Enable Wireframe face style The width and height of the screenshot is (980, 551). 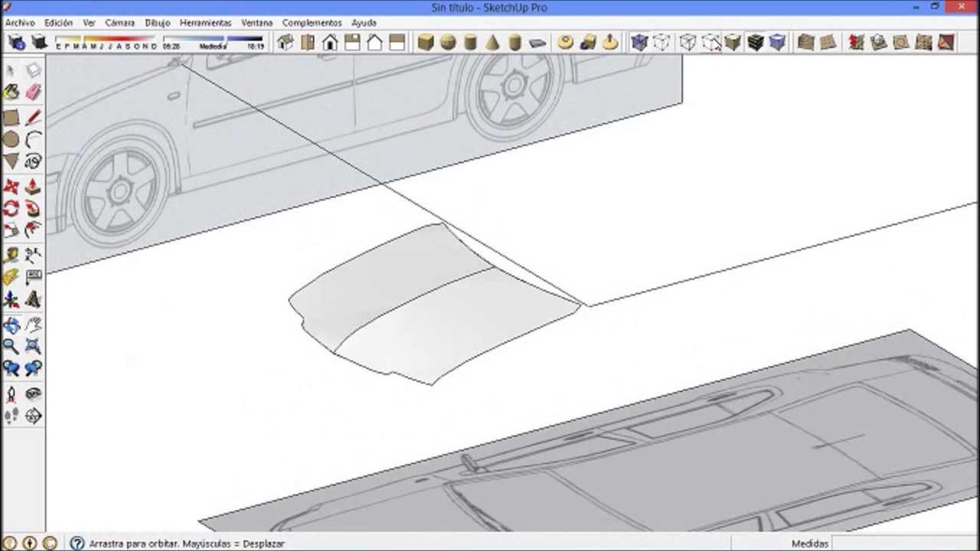click(x=688, y=43)
